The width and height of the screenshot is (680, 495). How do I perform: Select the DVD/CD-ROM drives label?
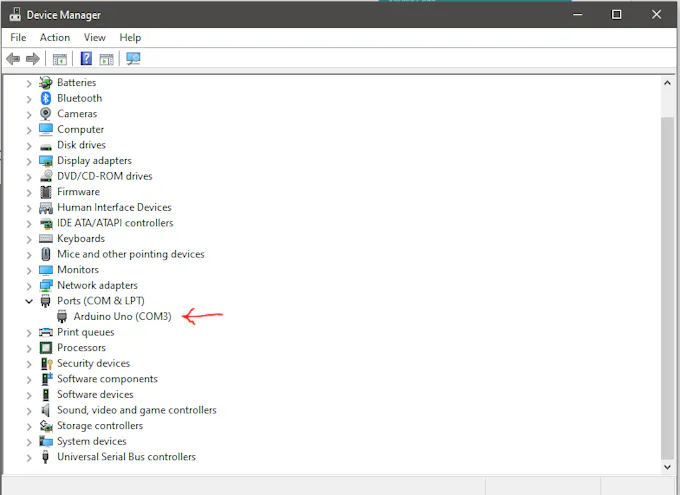pos(105,176)
